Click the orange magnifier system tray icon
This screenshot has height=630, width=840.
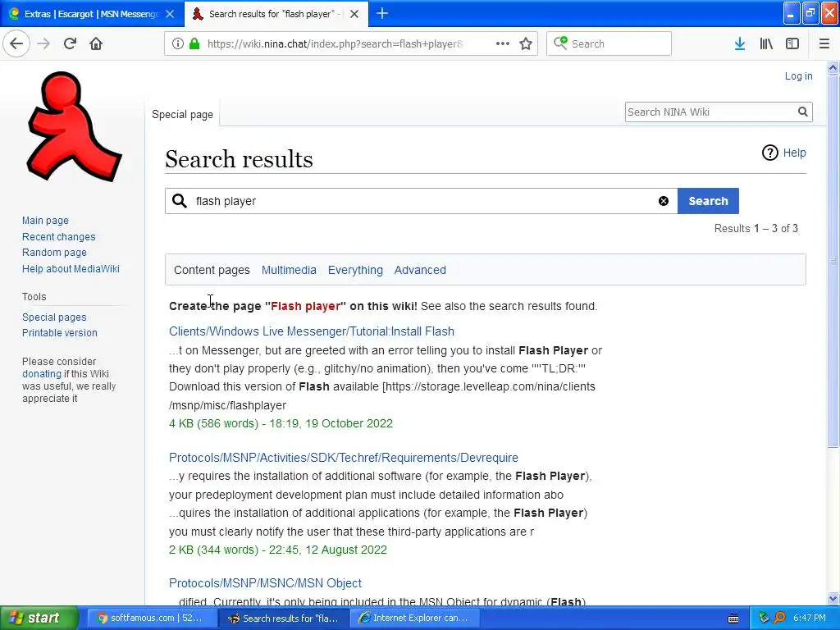click(x=779, y=618)
